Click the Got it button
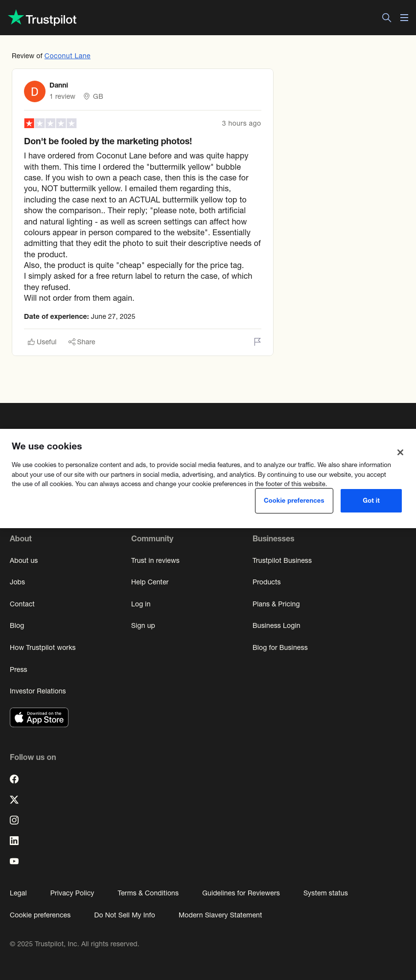Image resolution: width=416 pixels, height=980 pixels. pyautogui.click(x=371, y=501)
